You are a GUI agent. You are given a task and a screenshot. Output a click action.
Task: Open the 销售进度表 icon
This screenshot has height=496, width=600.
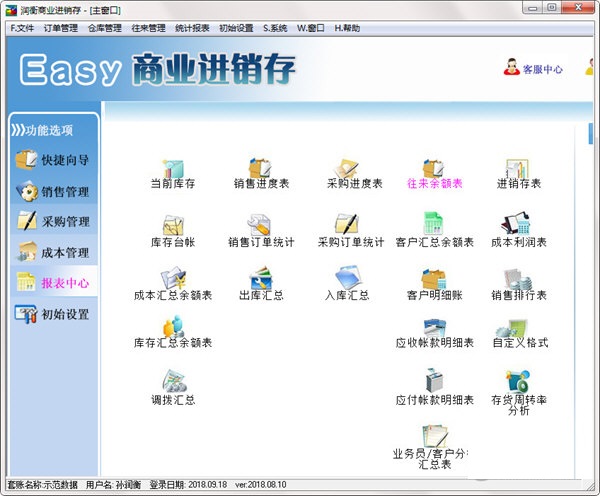pyautogui.click(x=261, y=174)
